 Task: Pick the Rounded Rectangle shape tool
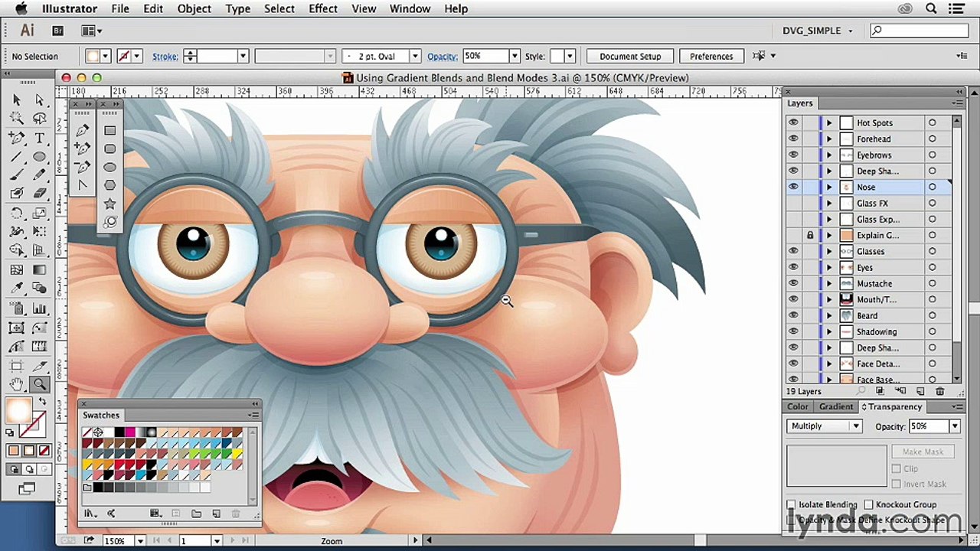110,148
